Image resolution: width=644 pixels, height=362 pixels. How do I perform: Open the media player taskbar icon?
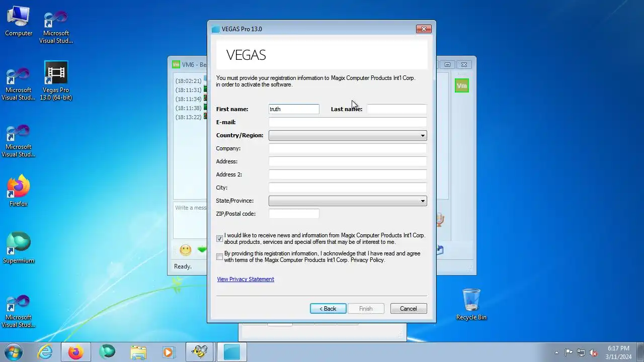coord(169,352)
